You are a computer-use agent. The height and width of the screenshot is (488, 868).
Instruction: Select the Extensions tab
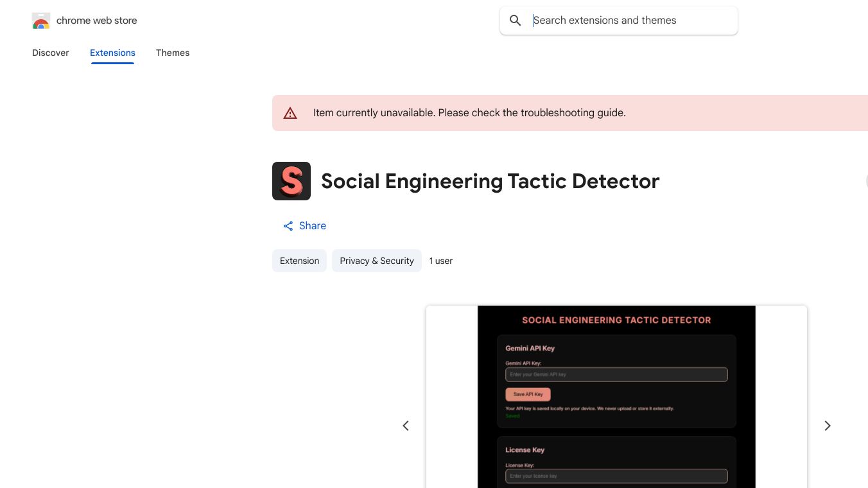(112, 53)
